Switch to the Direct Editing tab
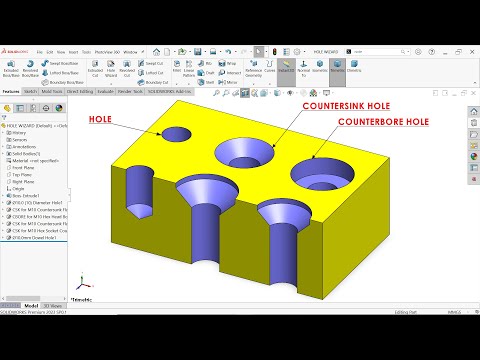 coord(80,91)
